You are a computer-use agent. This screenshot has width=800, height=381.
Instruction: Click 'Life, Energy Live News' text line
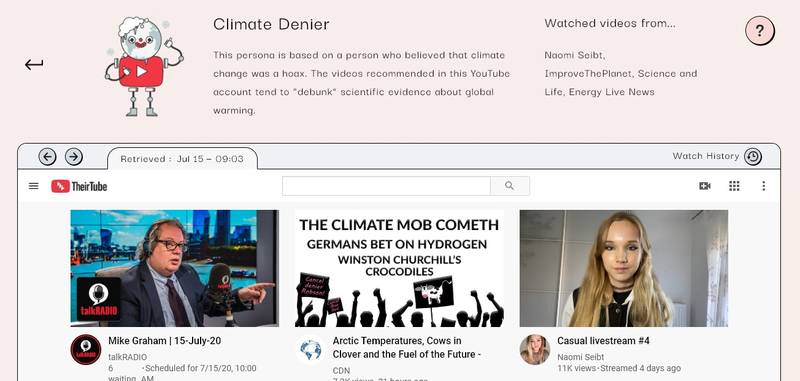[599, 92]
